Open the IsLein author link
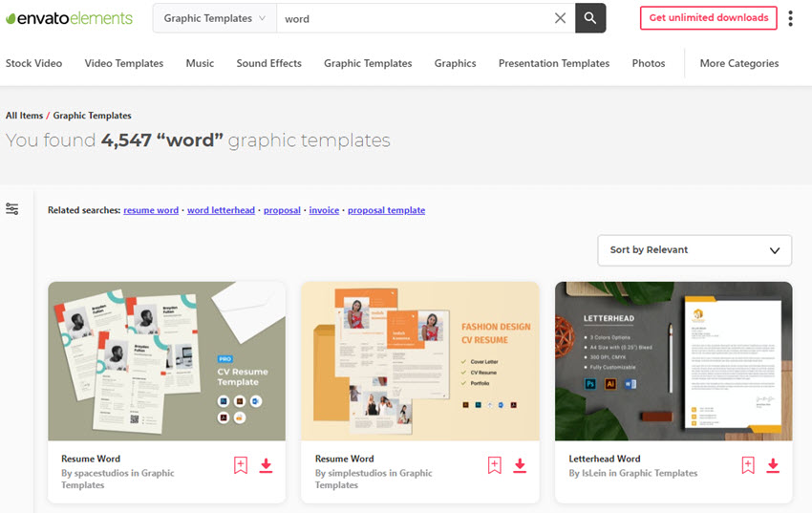 594,473
